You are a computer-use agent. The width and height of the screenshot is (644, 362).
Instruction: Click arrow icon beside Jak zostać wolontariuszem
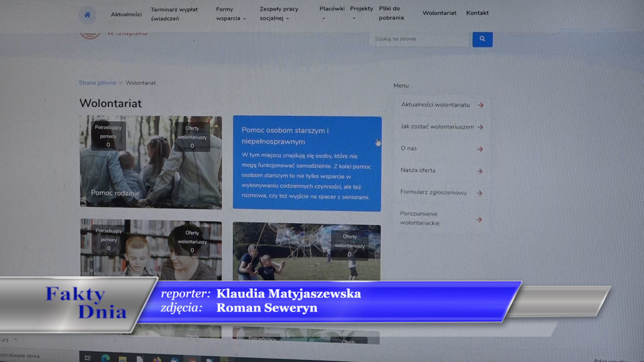coord(480,127)
